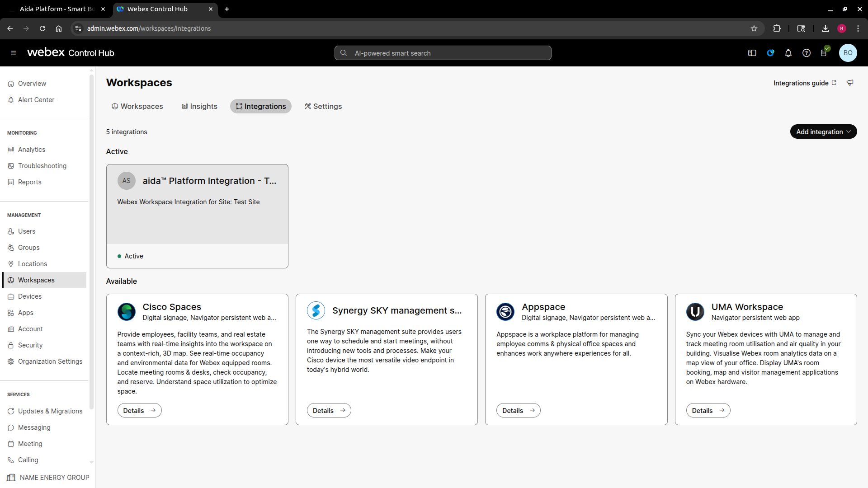The width and height of the screenshot is (868, 488).
Task: Open the Analytics section in the sidebar
Action: [32, 149]
